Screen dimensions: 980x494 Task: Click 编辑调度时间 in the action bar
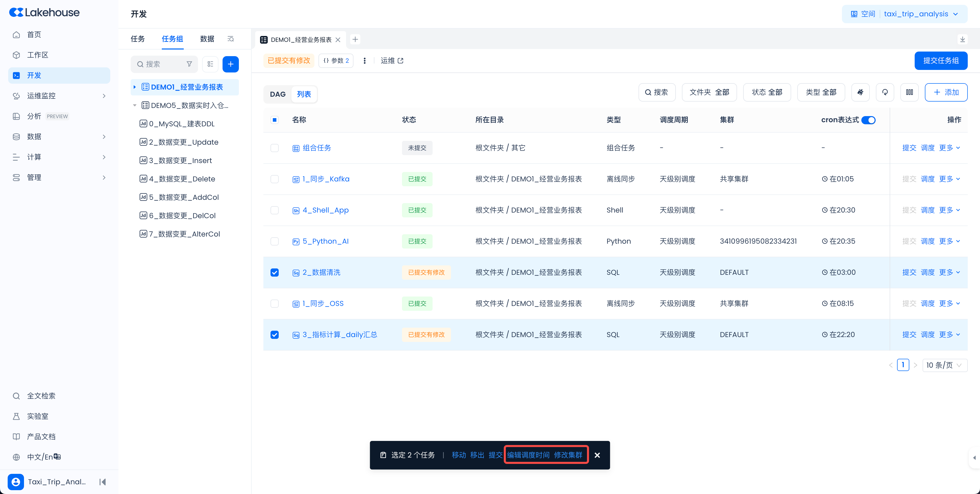(529, 455)
